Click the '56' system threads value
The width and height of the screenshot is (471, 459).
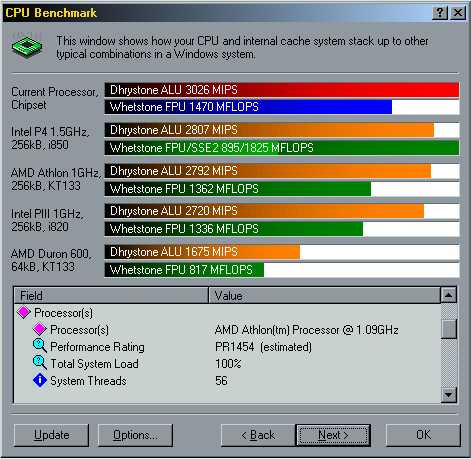221,381
